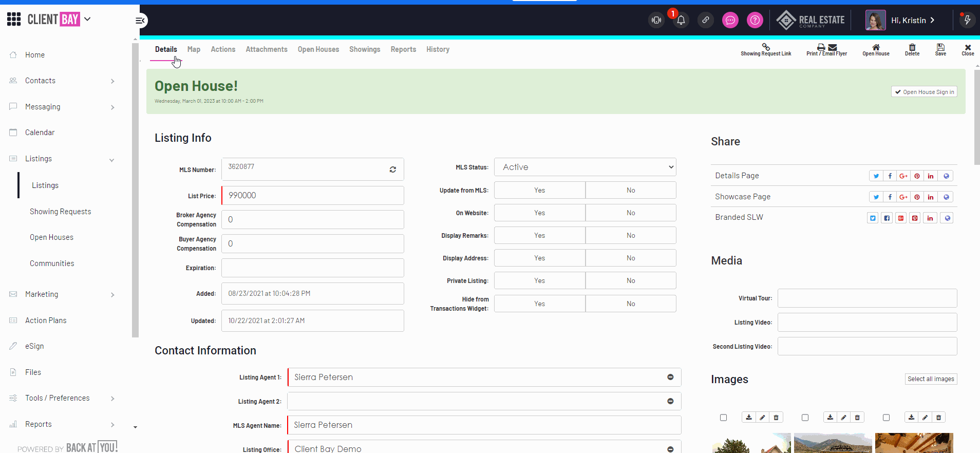This screenshot has height=453, width=980.
Task: Set Display Address to No
Action: click(x=631, y=258)
